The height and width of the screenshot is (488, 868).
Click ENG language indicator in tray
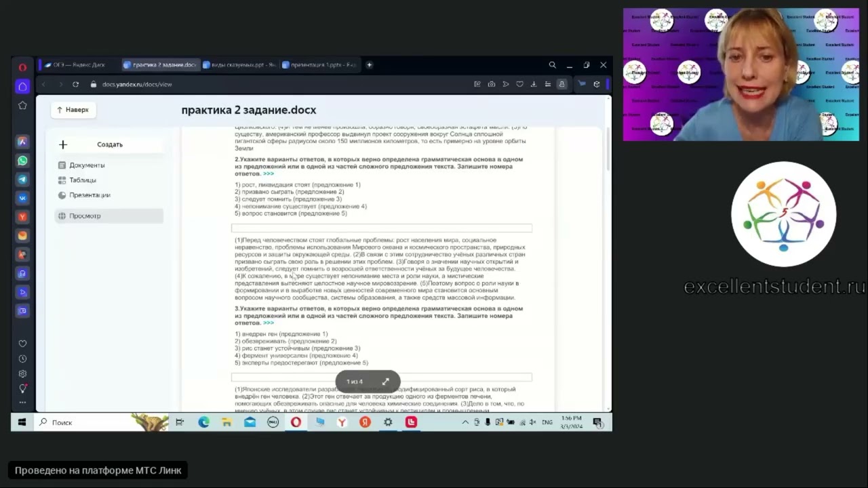(547, 422)
